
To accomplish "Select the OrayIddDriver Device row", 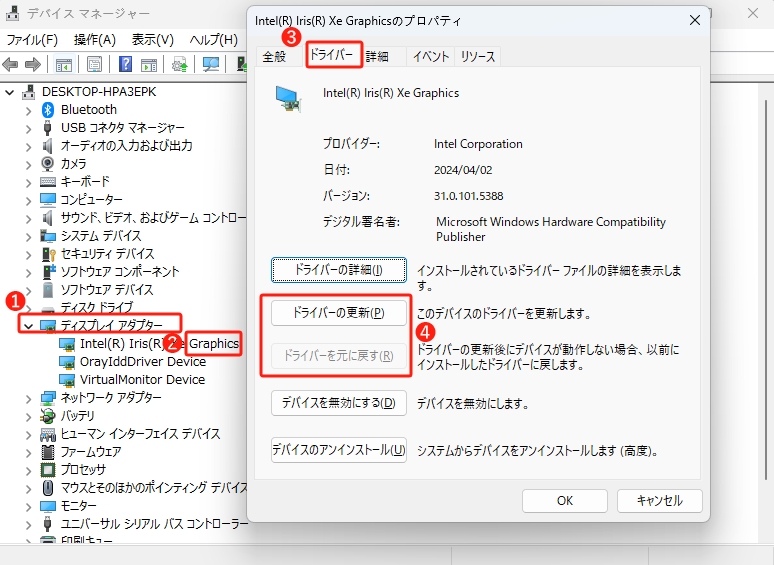I will point(132,362).
